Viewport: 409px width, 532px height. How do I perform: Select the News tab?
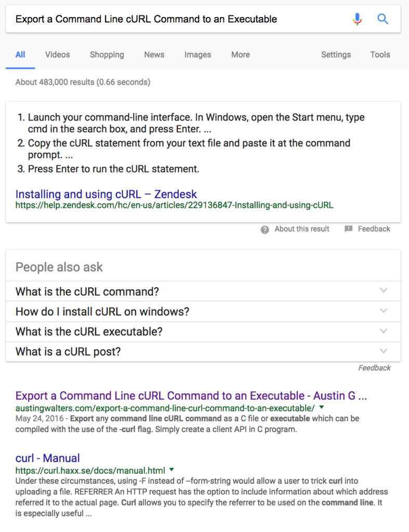154,55
